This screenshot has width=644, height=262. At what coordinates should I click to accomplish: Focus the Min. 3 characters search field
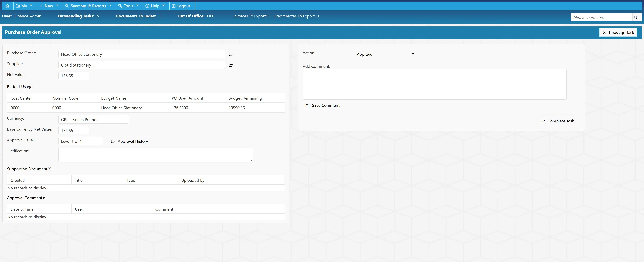click(x=601, y=17)
